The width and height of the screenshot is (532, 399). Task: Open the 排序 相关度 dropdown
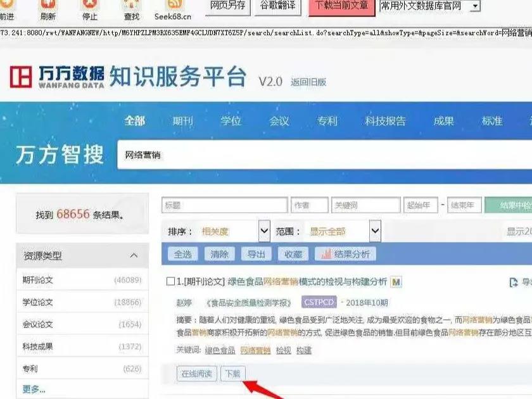click(264, 231)
